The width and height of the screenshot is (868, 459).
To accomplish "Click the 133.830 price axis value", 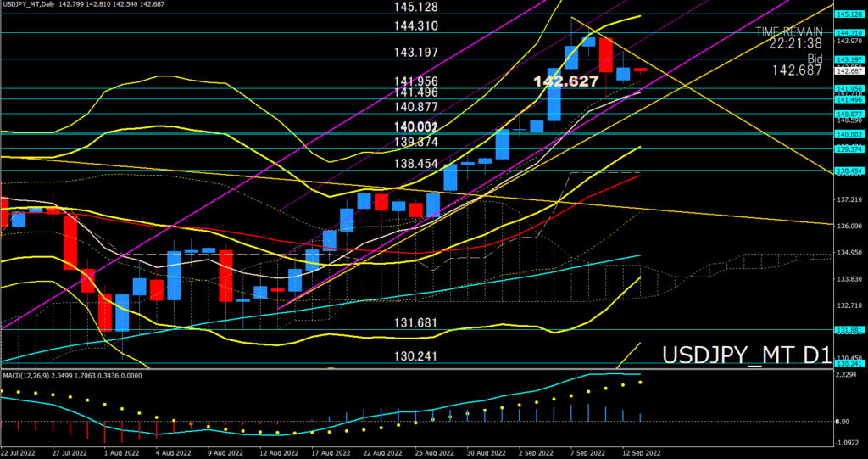I will click(849, 279).
